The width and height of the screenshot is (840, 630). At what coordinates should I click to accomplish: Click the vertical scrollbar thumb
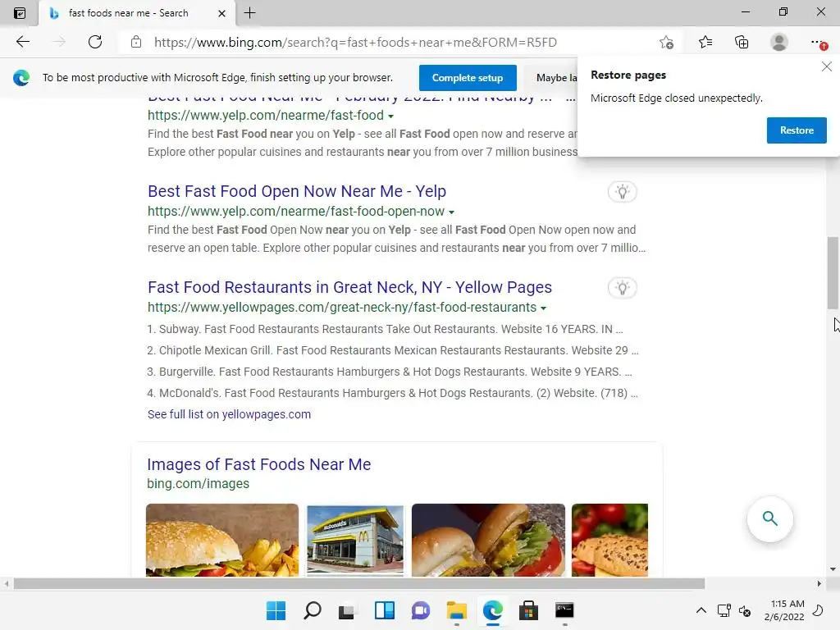pos(833,272)
